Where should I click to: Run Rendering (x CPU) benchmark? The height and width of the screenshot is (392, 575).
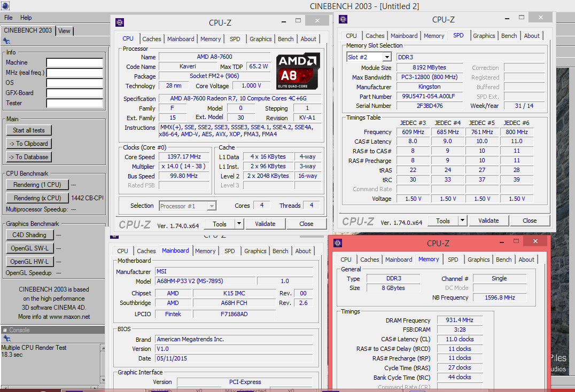[x=37, y=198]
